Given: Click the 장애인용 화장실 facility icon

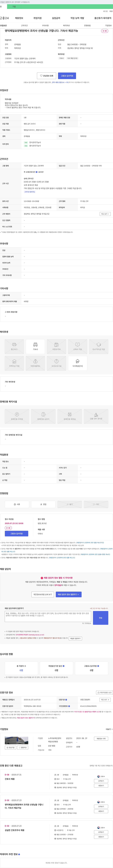Looking at the screenshot, I should pyautogui.click(x=69, y=416).
